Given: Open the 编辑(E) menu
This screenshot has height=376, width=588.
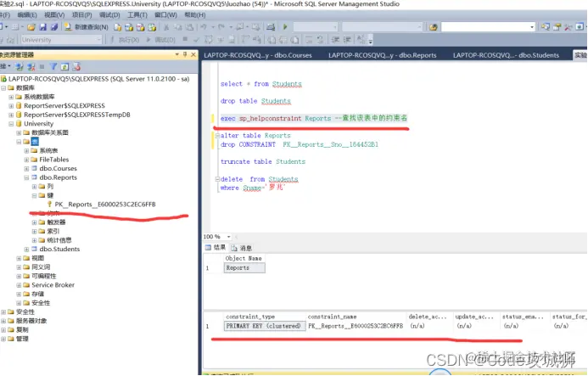Looking at the screenshot, I should (x=27, y=15).
